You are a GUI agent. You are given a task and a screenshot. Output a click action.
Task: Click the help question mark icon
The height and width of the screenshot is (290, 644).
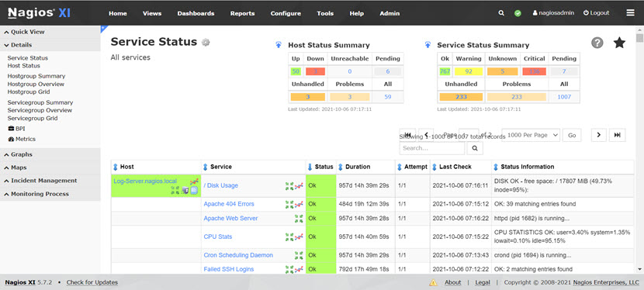(x=597, y=42)
